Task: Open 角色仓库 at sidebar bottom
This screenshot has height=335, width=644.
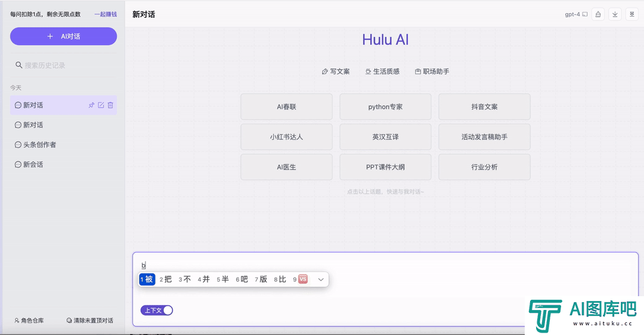Action: click(x=29, y=320)
